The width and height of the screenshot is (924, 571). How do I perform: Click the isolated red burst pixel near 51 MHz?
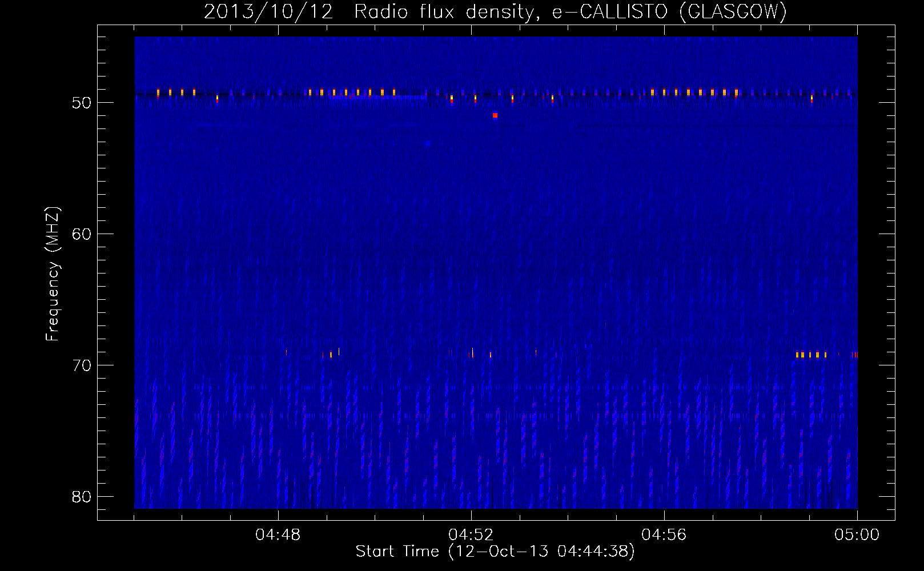pyautogui.click(x=495, y=115)
